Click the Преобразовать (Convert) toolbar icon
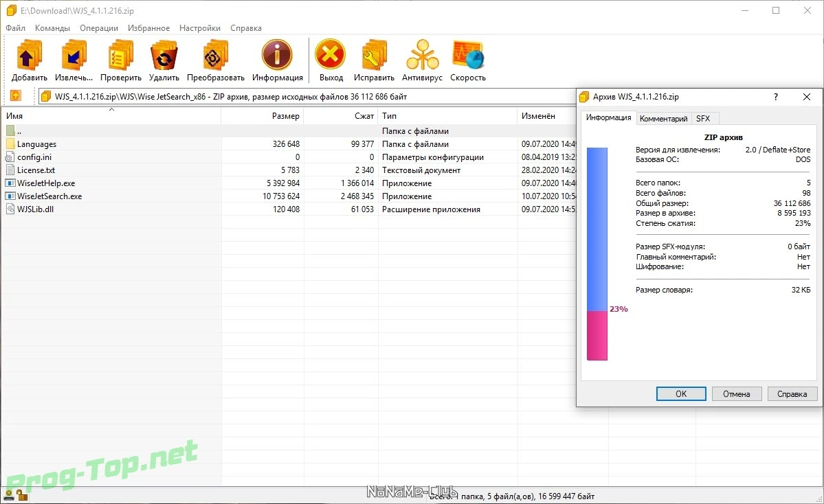 [216, 55]
